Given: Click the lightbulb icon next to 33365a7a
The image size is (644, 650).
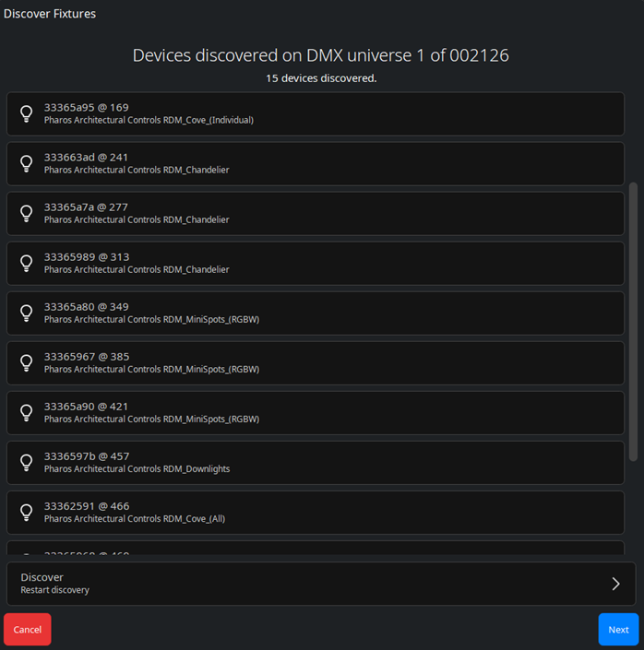Looking at the screenshot, I should [x=27, y=213].
